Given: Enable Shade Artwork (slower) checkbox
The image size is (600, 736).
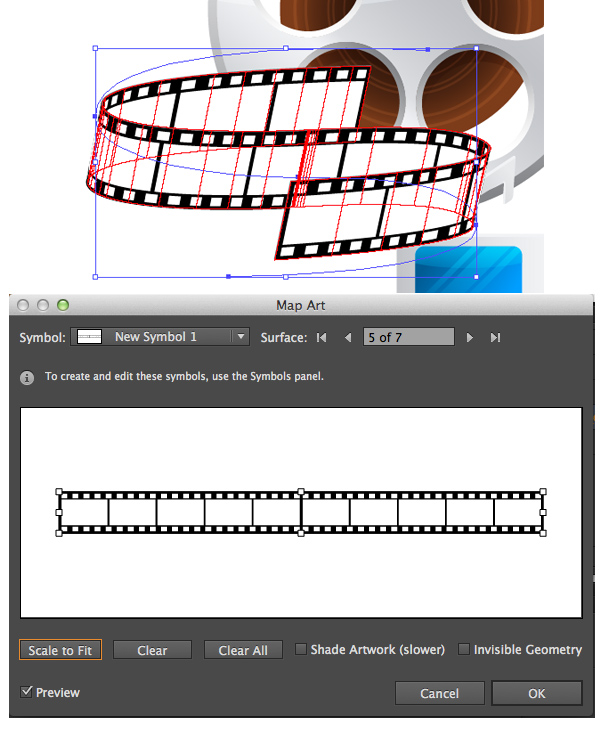Looking at the screenshot, I should 300,649.
